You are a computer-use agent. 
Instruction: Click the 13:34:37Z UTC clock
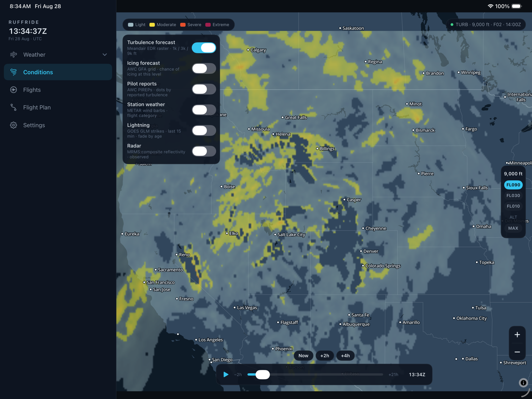pyautogui.click(x=28, y=31)
